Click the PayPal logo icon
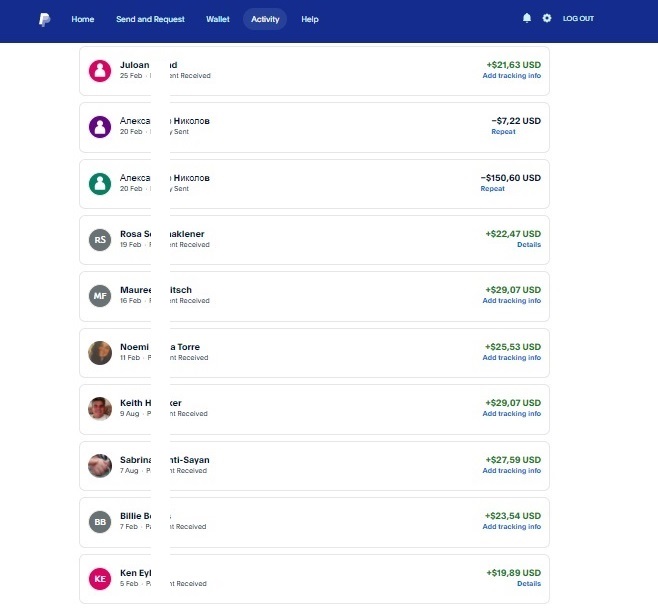The image size is (658, 608). 45,19
